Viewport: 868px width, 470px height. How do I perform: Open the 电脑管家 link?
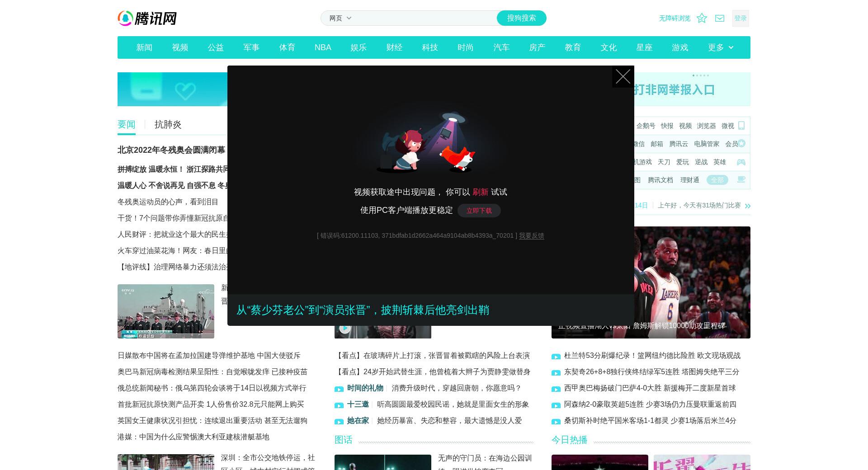click(707, 144)
